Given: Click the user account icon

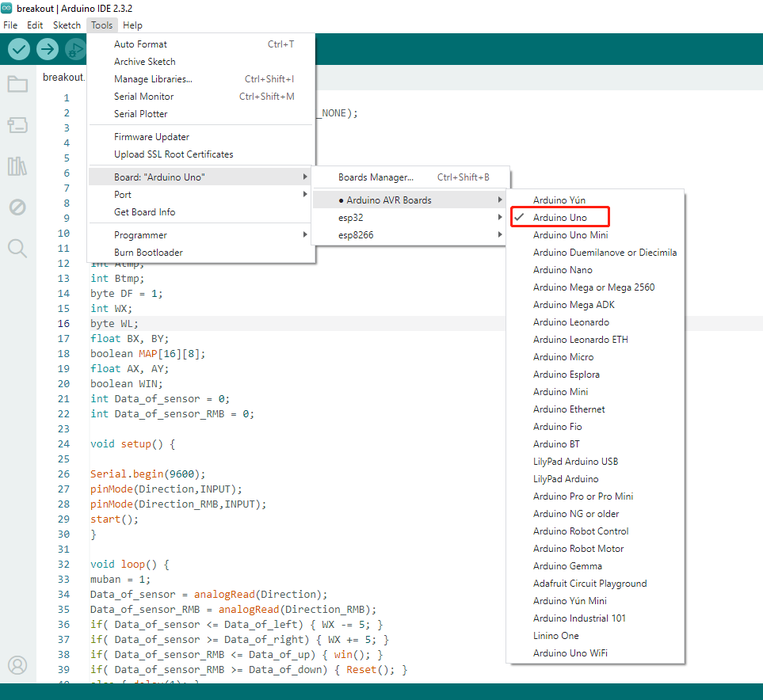Looking at the screenshot, I should pos(18,665).
